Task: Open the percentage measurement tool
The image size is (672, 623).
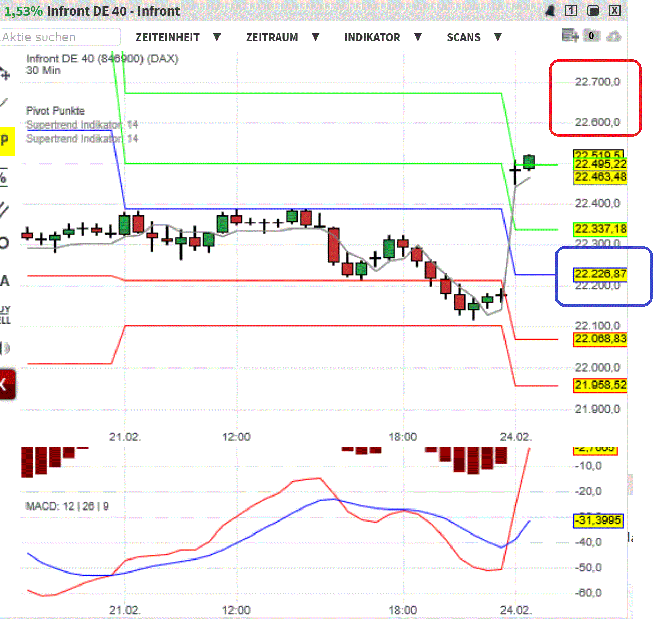Action: click(5, 177)
